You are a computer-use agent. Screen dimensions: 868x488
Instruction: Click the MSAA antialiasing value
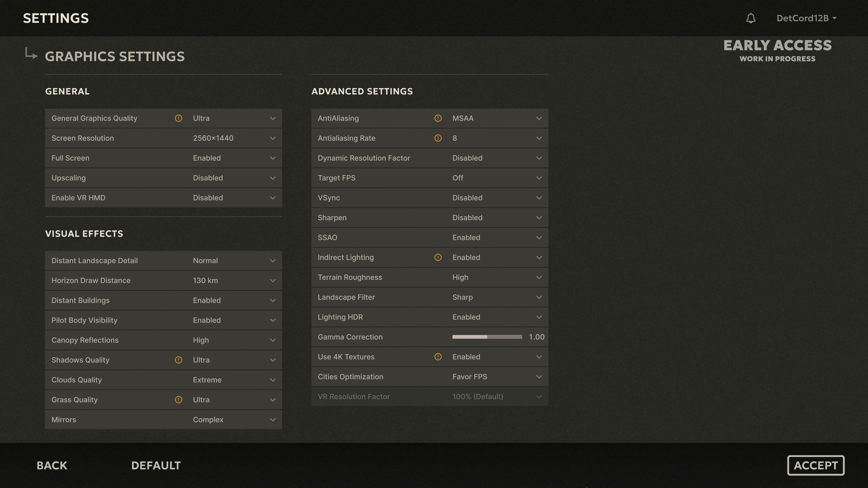[x=463, y=118]
